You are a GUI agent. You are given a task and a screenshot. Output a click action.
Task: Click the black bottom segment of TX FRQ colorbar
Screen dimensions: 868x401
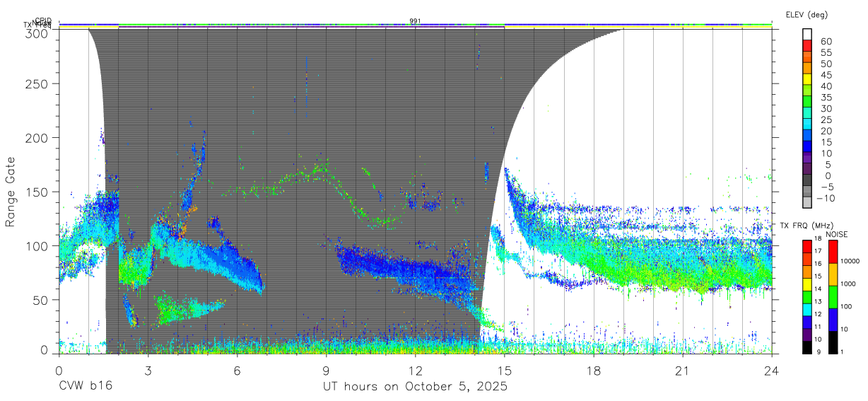pyautogui.click(x=808, y=347)
